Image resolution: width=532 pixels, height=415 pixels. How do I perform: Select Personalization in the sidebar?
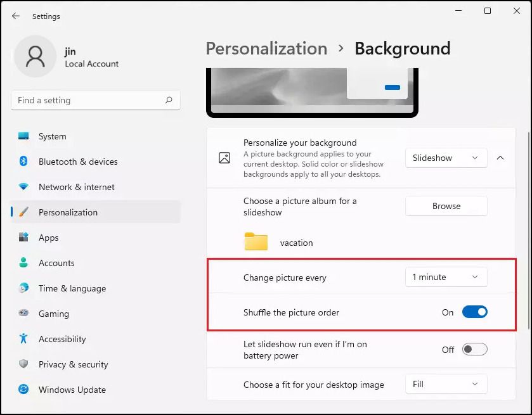(95, 212)
